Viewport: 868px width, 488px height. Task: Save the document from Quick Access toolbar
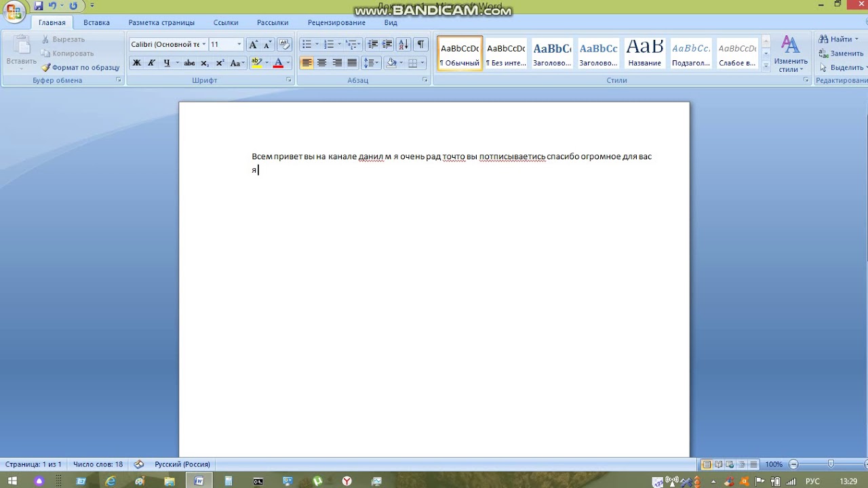(x=38, y=6)
